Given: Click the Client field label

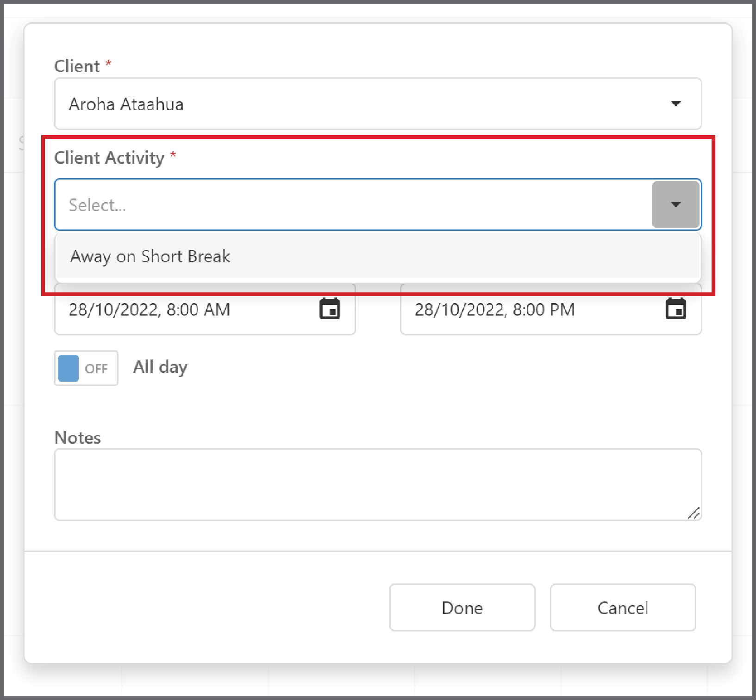Looking at the screenshot, I should tap(77, 66).
